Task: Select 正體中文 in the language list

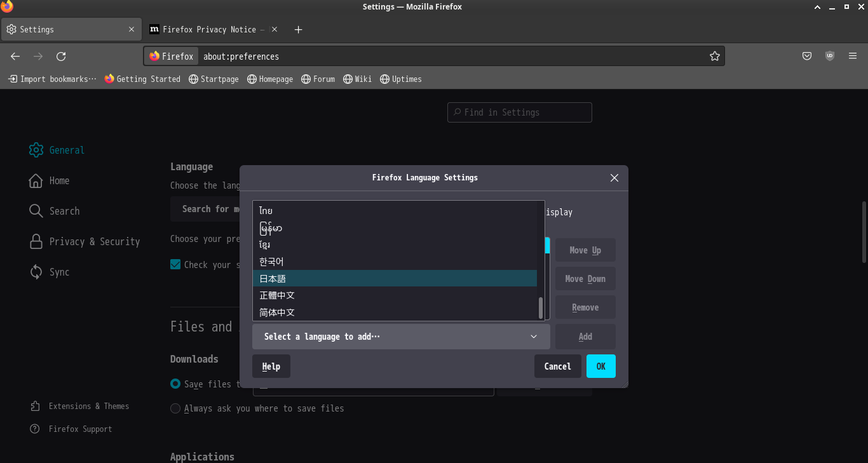Action: click(x=395, y=295)
